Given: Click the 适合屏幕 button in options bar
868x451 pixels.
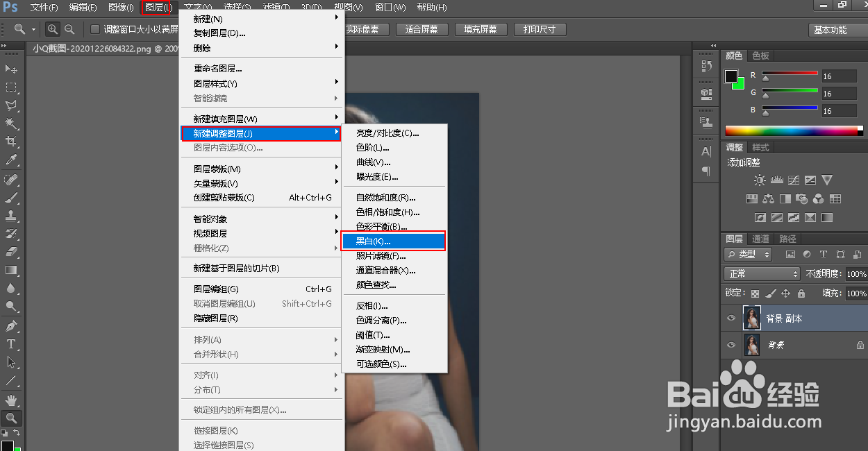Looking at the screenshot, I should pyautogui.click(x=422, y=29).
